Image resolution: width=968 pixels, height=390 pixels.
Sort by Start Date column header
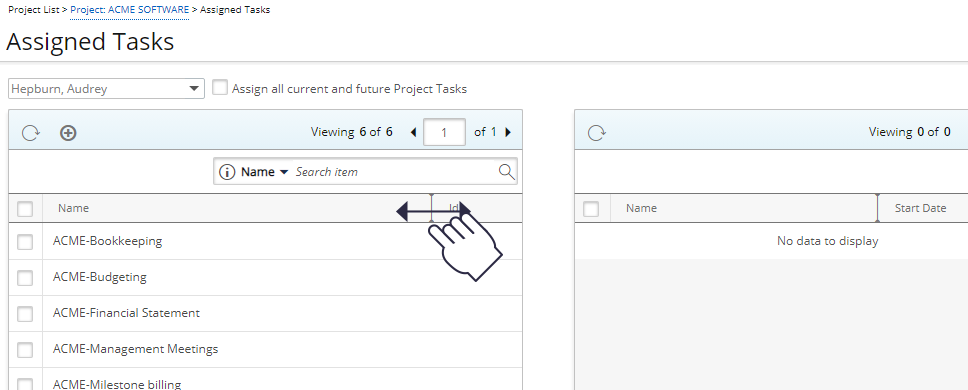[x=920, y=208]
